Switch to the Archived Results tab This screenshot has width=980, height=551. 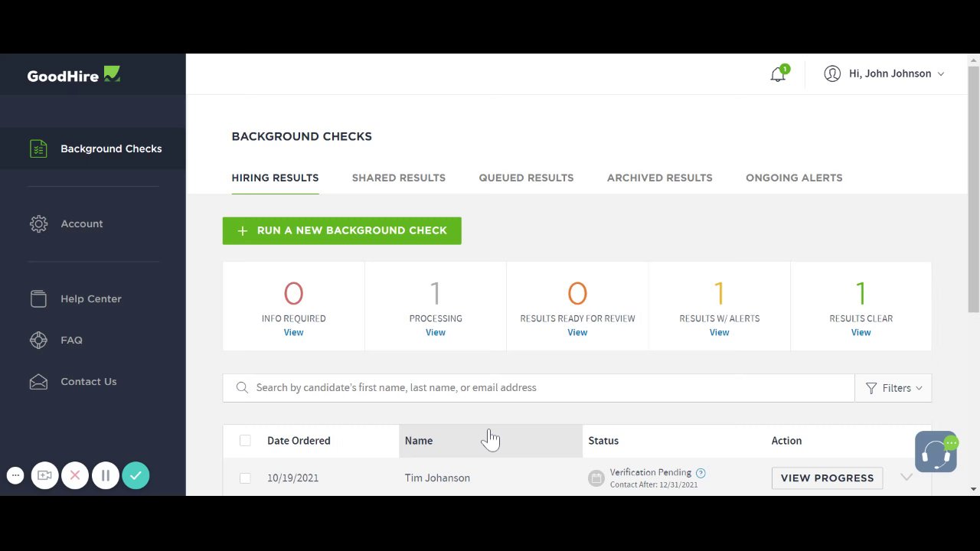pyautogui.click(x=659, y=178)
